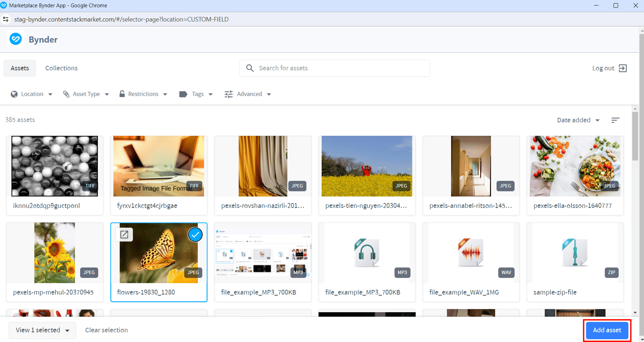Click the Tags label icon
This screenshot has height=342, width=644.
pos(183,94)
